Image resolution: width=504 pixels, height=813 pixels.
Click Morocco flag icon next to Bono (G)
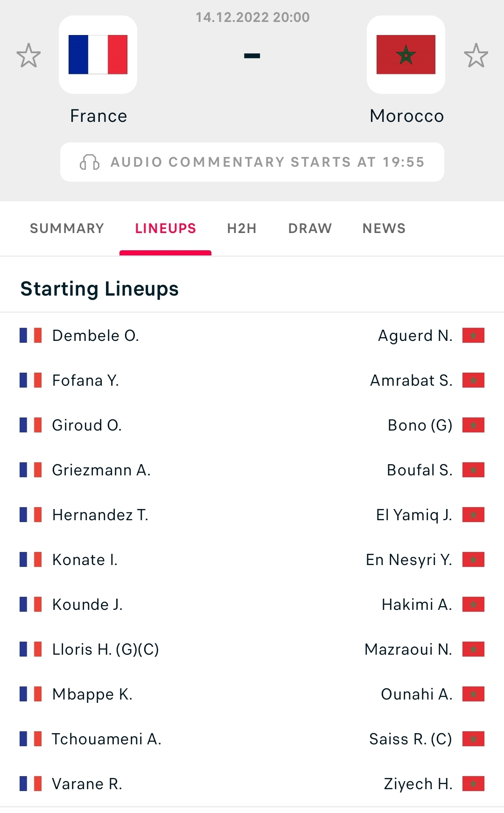473,425
